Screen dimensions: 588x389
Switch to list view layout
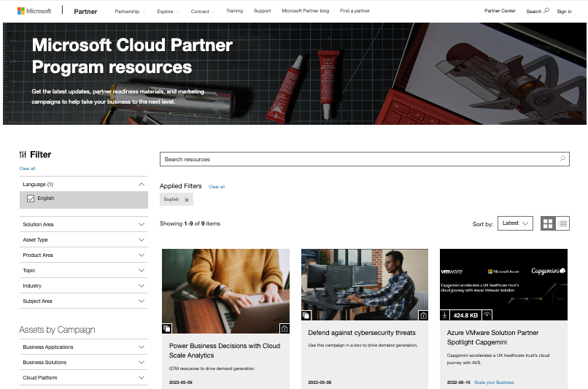click(x=562, y=223)
